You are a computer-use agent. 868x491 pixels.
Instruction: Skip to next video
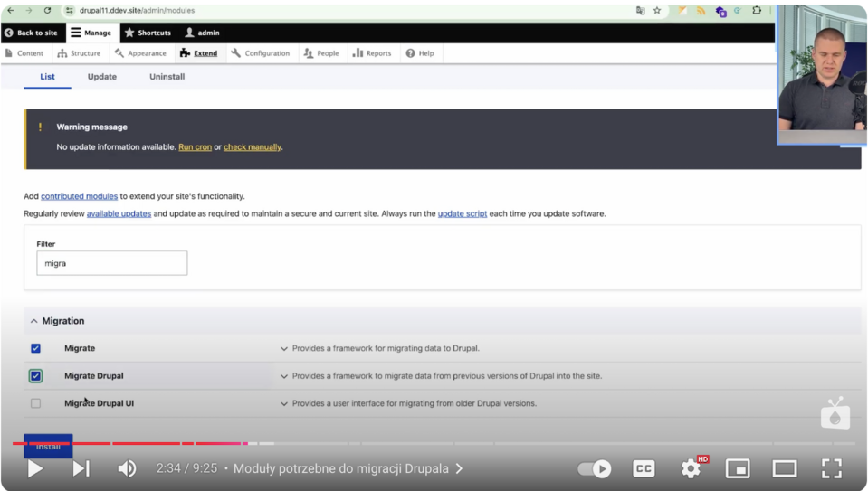(x=81, y=468)
